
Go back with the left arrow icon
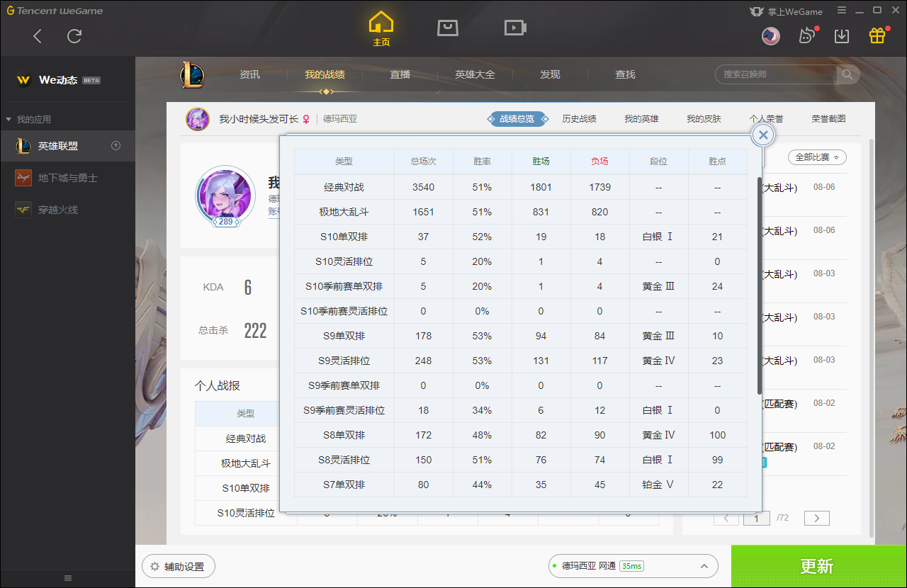click(38, 36)
